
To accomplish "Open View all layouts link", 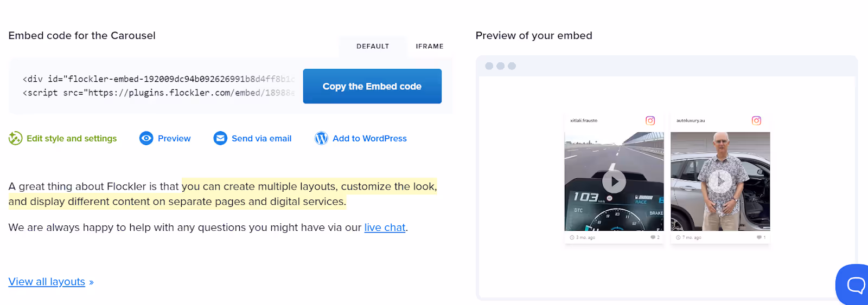I will (x=47, y=282).
